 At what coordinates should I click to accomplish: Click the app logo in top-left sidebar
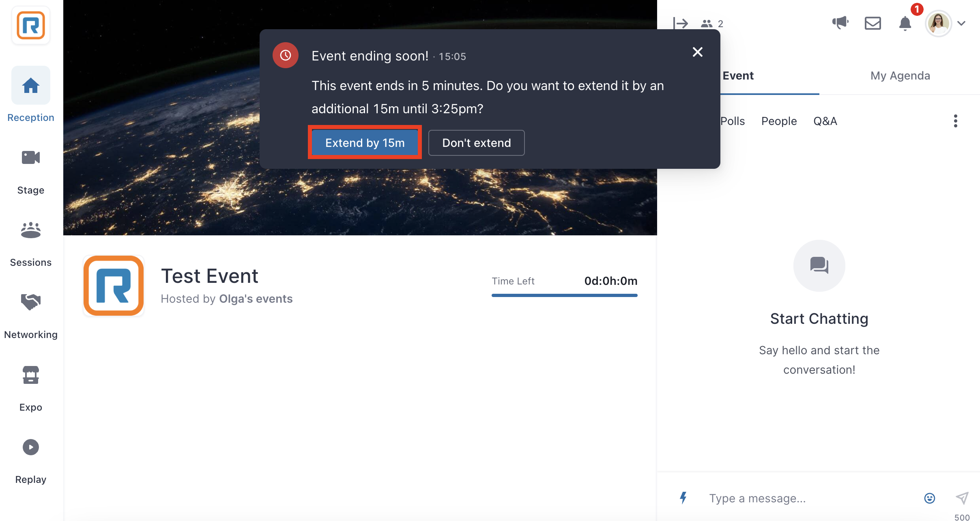(31, 25)
